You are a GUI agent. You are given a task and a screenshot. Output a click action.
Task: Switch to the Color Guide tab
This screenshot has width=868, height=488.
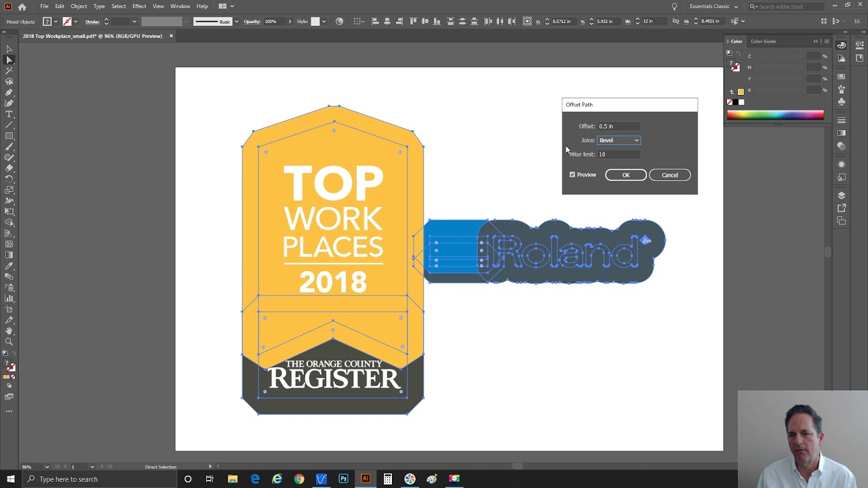pyautogui.click(x=763, y=41)
